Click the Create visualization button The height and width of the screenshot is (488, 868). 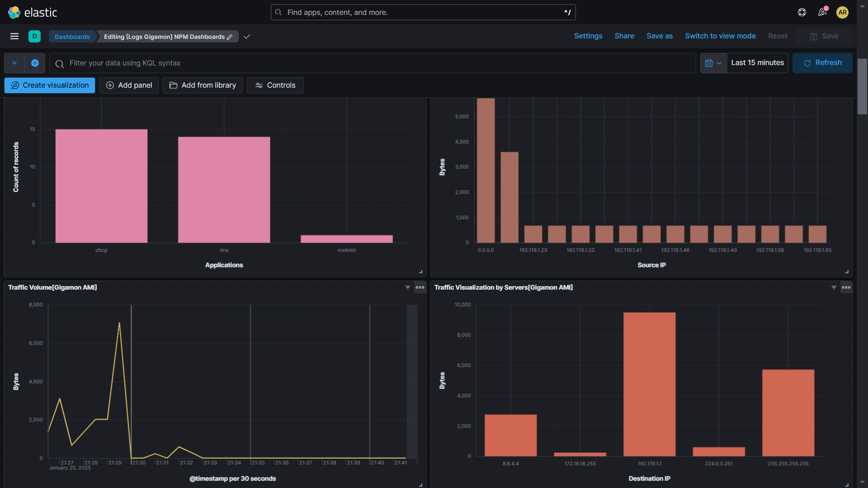coord(49,85)
